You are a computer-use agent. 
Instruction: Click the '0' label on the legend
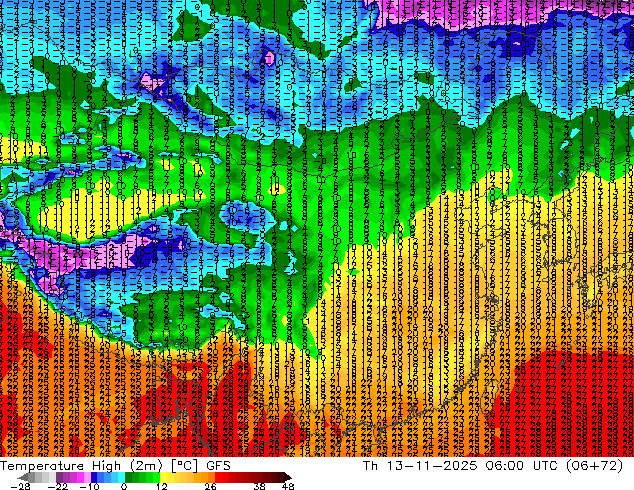pos(124,486)
